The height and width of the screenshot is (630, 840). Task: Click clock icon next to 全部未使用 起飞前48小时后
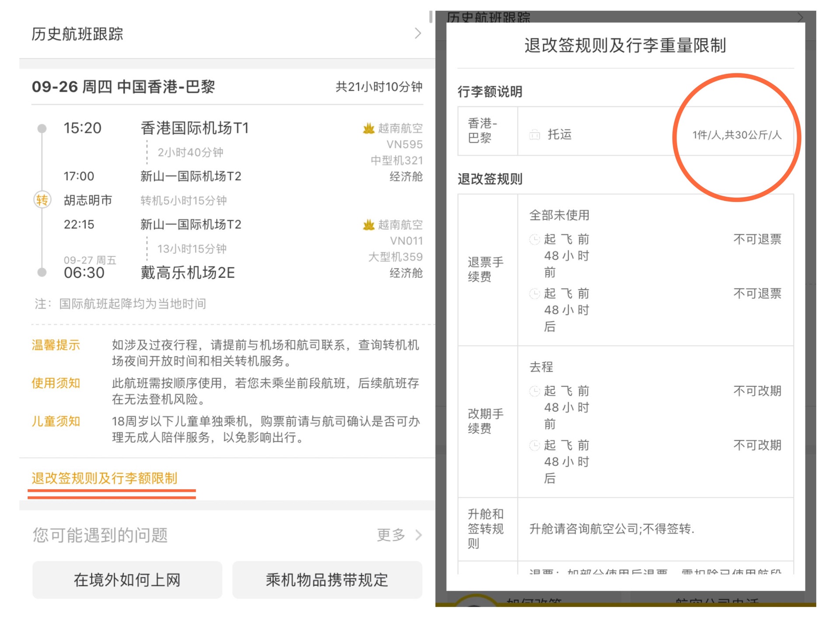click(x=535, y=294)
